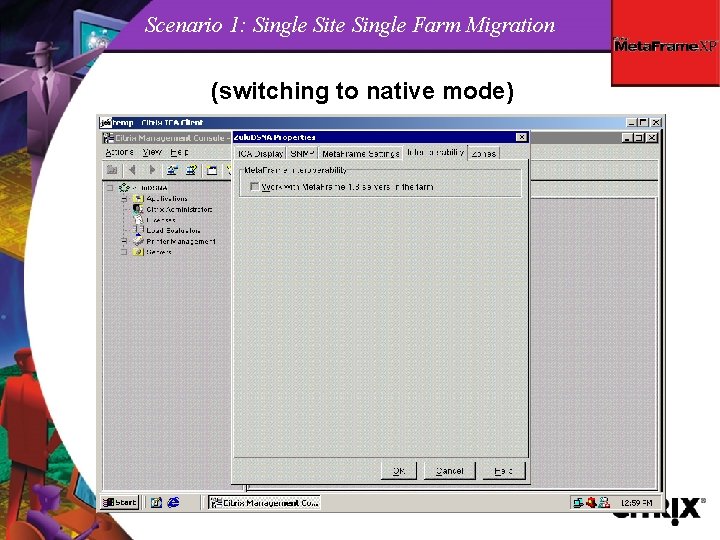Activate Citrix Management Console taskbar button

[x=264, y=503]
